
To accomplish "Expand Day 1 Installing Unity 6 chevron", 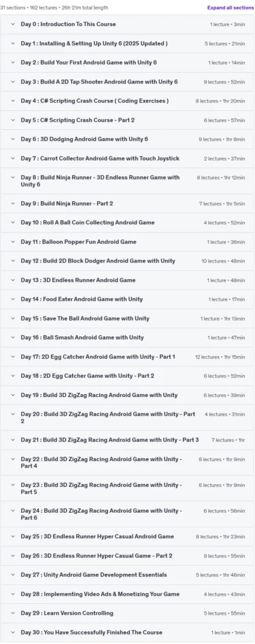I will [x=13, y=43].
